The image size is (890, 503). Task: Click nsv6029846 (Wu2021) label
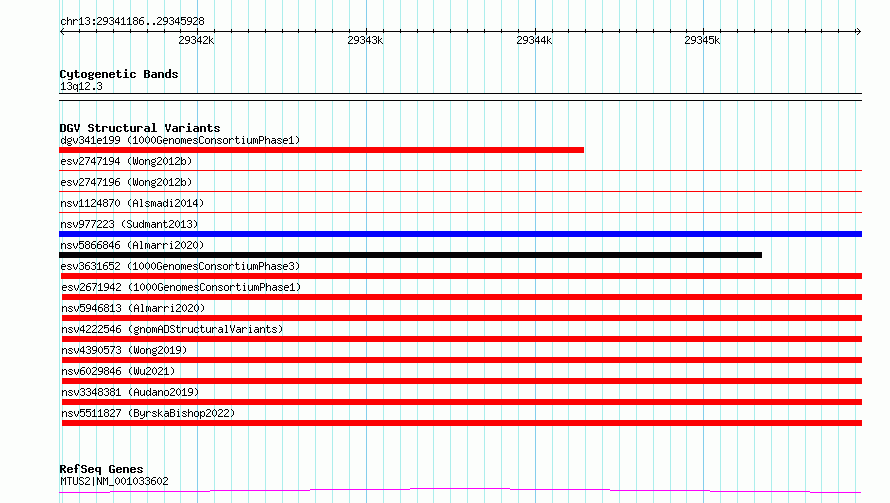118,371
